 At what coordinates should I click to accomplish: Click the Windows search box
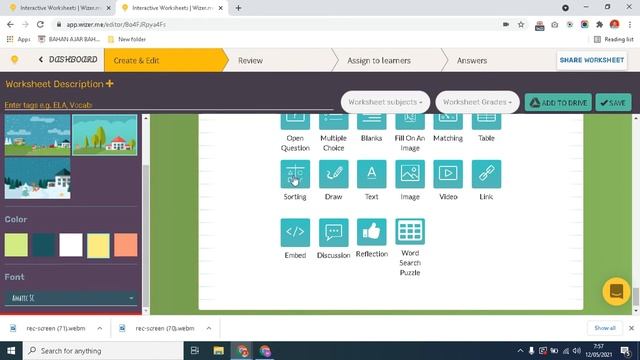(x=103, y=351)
